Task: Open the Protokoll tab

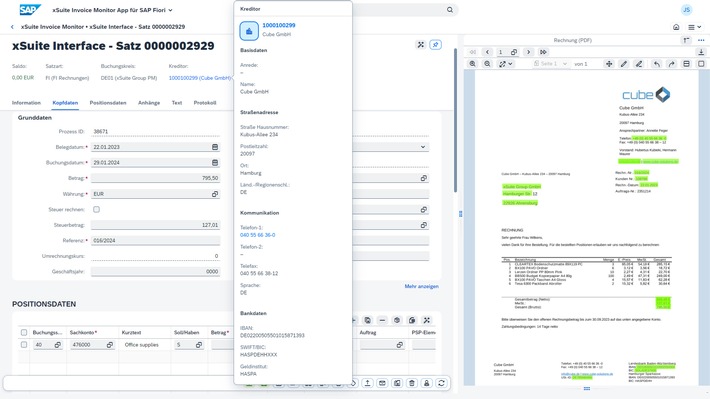Action: (x=205, y=103)
